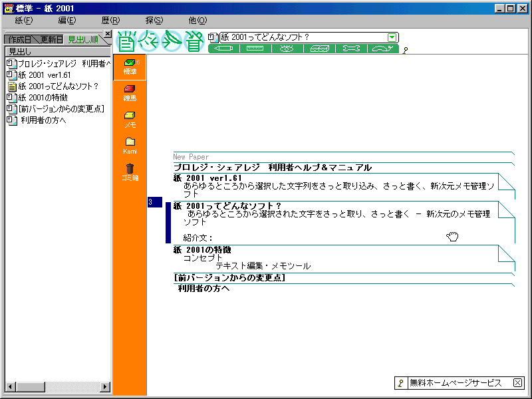The height and width of the screenshot is (399, 532).
Task: Click the テキスト編集・メモツール line
Action: (x=263, y=266)
